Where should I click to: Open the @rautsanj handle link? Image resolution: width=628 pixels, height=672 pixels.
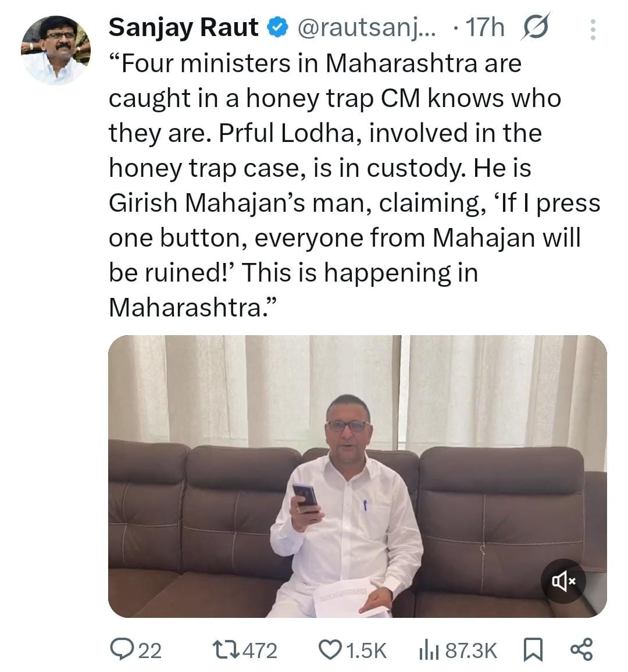click(366, 27)
